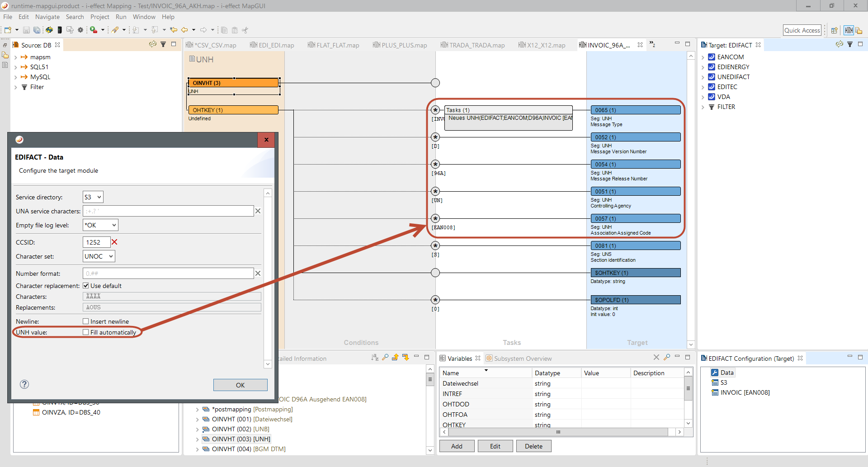
Task: Click the yellow Back arrow toolbar icon
Action: tap(184, 30)
